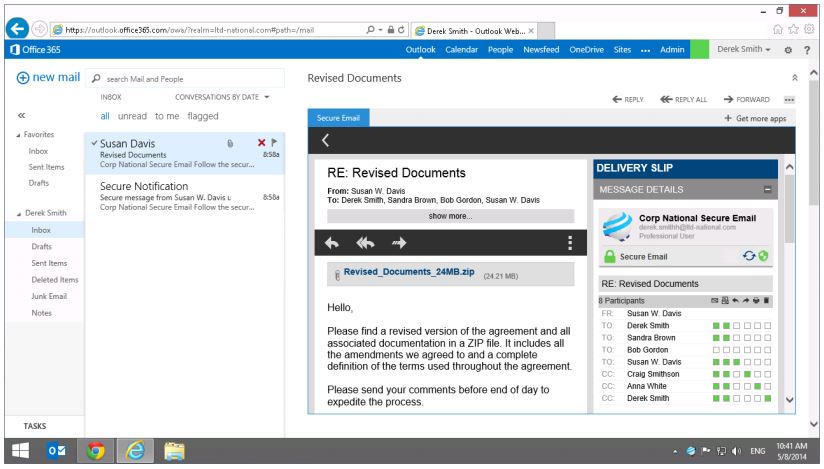Open OneDrive in Office 365 navigation

[x=586, y=49]
